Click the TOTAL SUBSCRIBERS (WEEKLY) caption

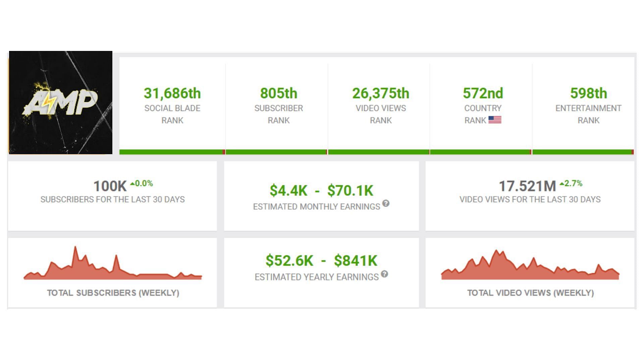click(x=113, y=293)
